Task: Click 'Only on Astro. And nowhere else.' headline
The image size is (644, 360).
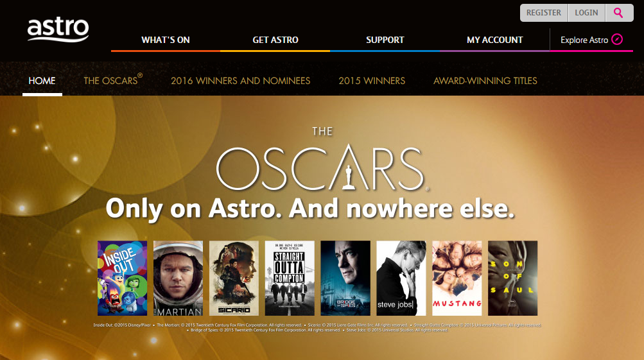Action: (x=310, y=209)
